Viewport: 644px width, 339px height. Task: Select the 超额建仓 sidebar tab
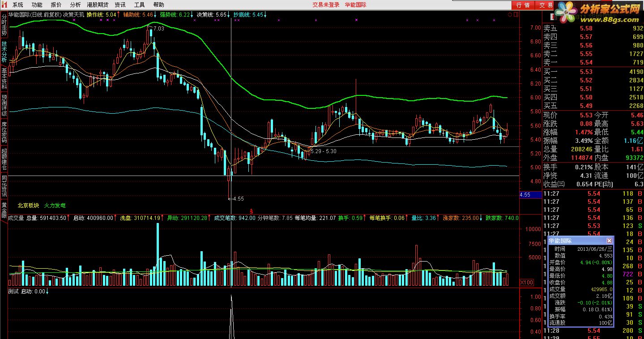[x=4, y=159]
